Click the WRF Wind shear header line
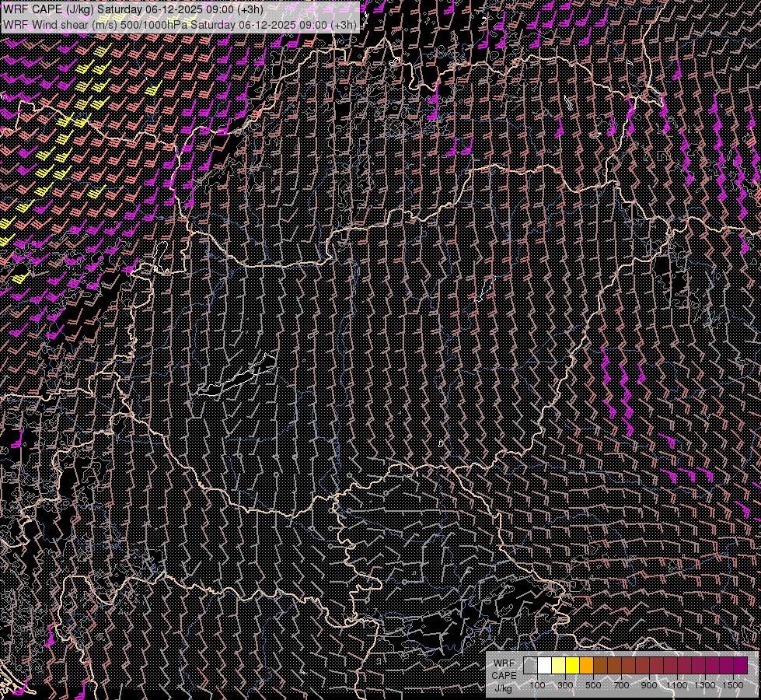Viewport: 761px width, 700px height. (x=180, y=24)
